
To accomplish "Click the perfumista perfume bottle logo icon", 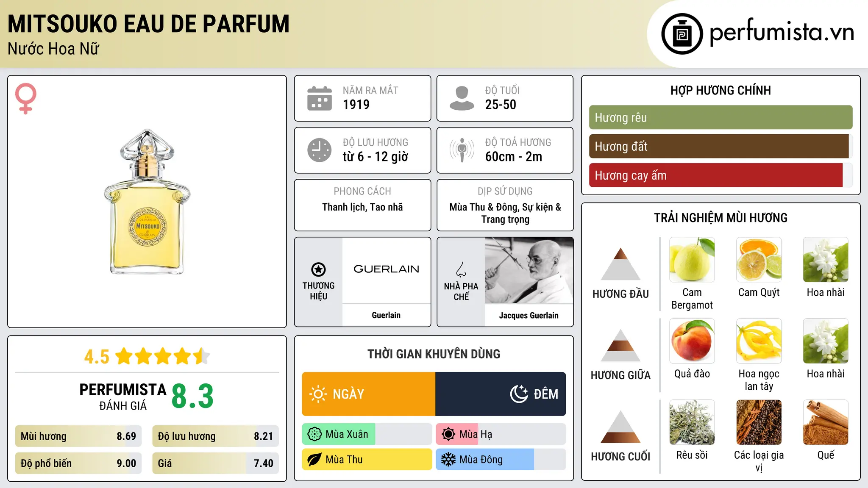I will [682, 34].
